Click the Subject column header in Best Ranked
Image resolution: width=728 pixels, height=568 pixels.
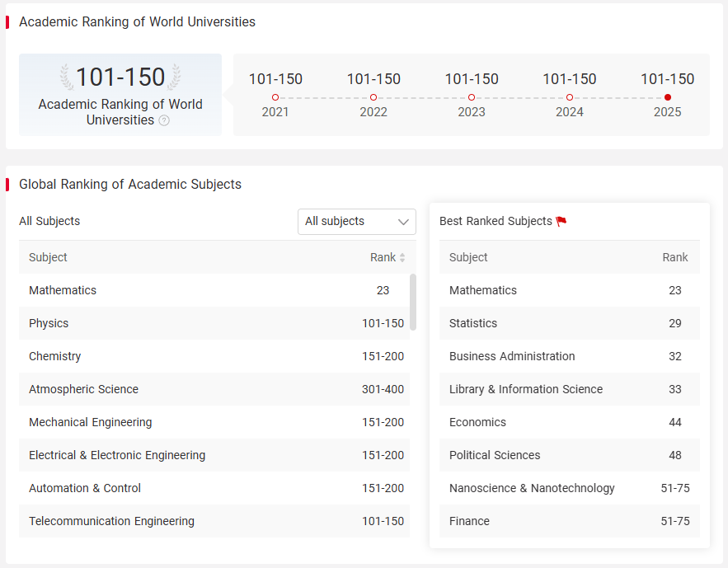[x=468, y=257]
